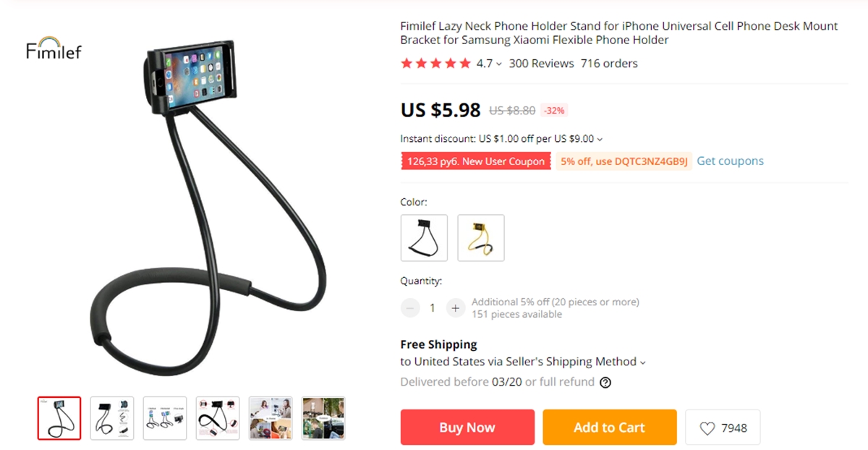View the fourth thumbnail with flat holder
868x450 pixels.
point(218,418)
